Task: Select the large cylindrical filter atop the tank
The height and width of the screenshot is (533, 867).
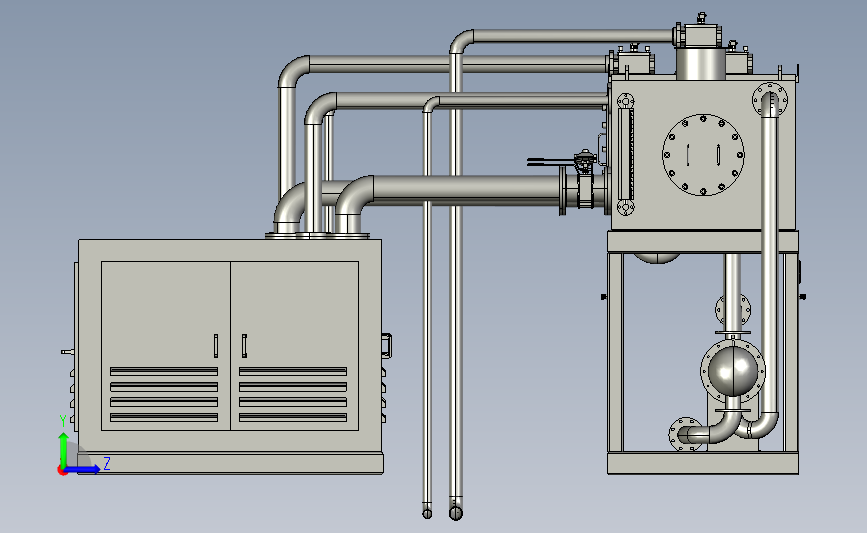Action: click(700, 62)
